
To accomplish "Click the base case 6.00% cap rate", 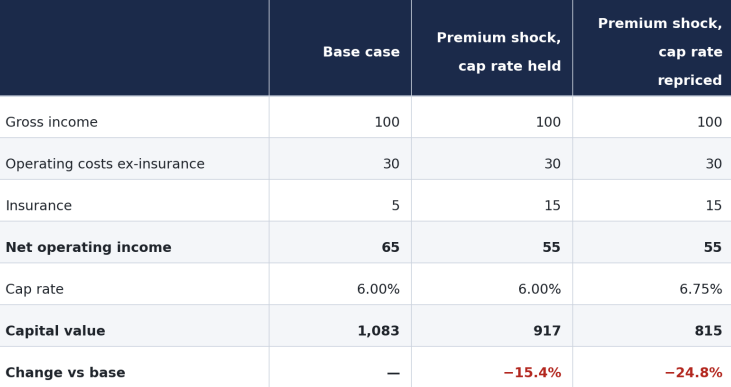I will pyautogui.click(x=378, y=289).
